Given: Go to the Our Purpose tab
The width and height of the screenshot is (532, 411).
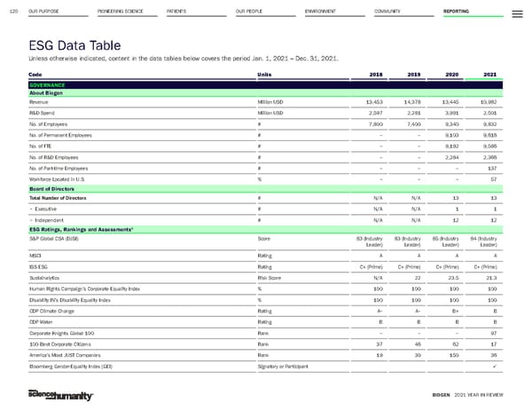Looking at the screenshot, I should (x=44, y=11).
